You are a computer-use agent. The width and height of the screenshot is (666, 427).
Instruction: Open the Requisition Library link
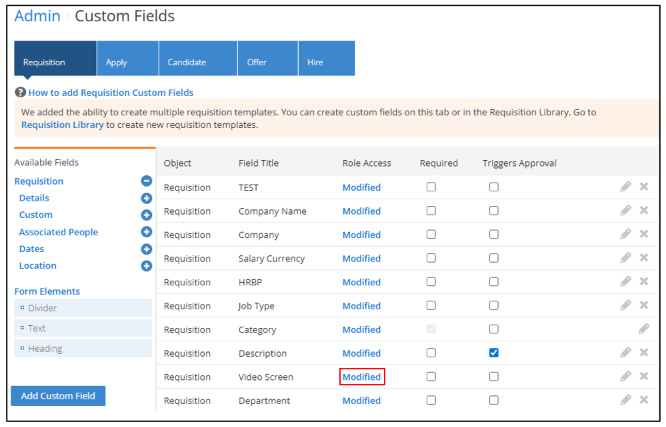(x=62, y=126)
